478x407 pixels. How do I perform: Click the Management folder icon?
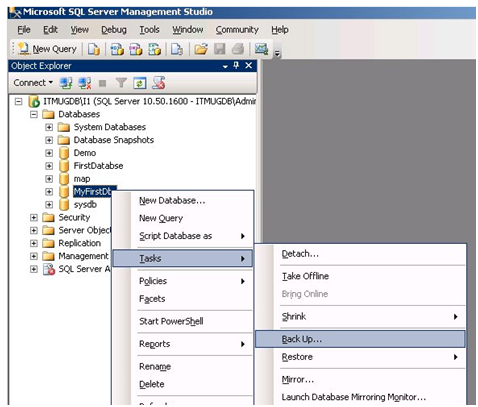(x=49, y=256)
